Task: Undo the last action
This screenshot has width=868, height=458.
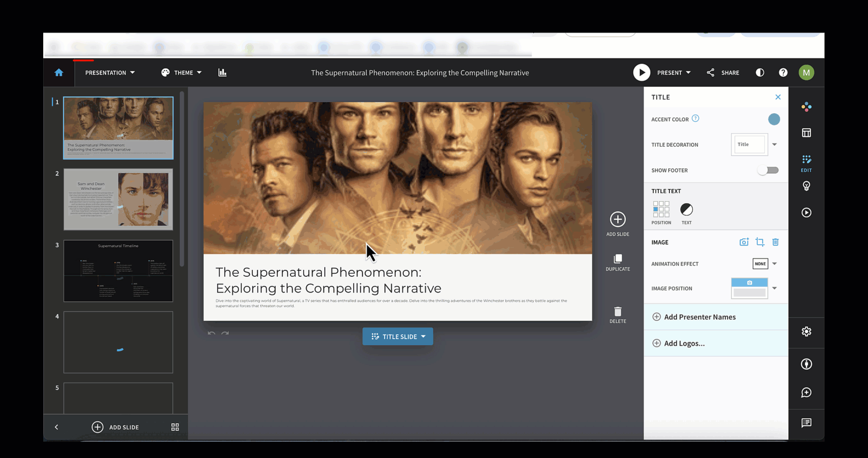Action: point(211,333)
